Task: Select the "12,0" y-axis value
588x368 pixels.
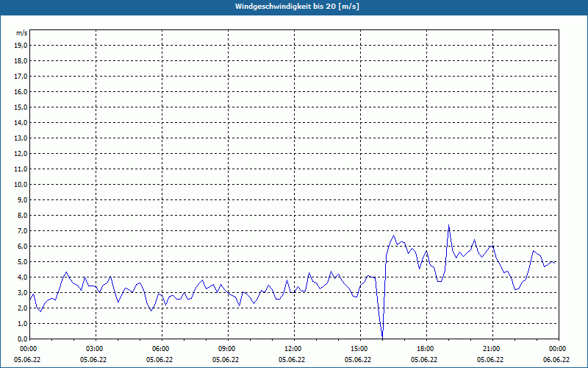Action: pos(21,154)
